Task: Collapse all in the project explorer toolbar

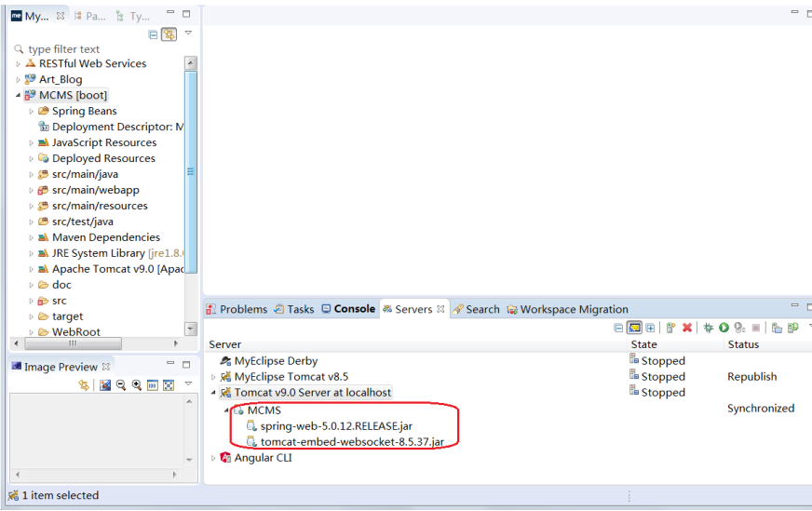Action: pyautogui.click(x=153, y=34)
